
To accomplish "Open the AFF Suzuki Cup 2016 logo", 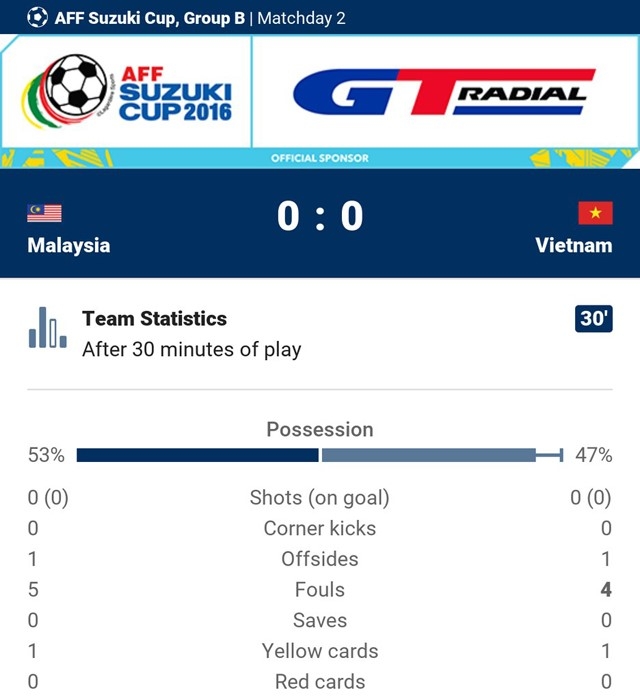I will pyautogui.click(x=127, y=93).
